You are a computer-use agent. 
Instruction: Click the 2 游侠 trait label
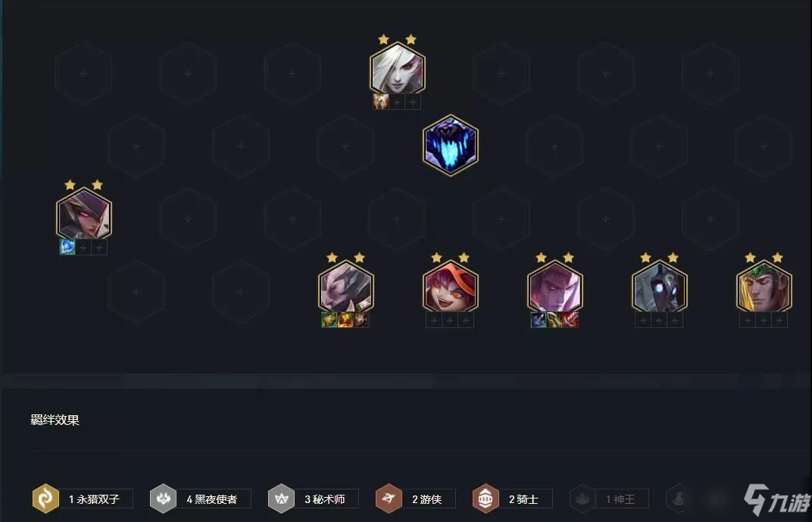point(426,499)
